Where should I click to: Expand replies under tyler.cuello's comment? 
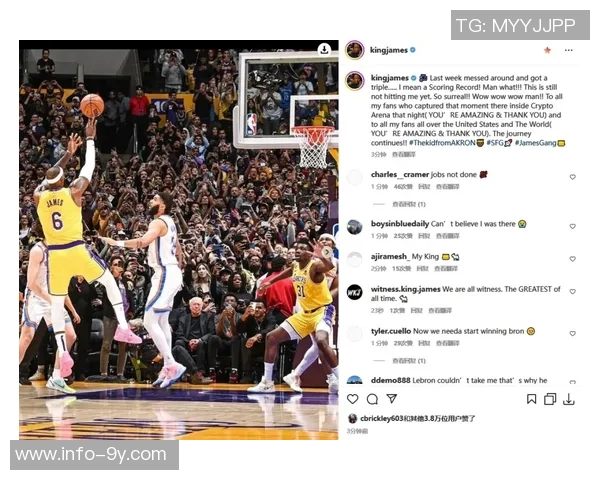[x=409, y=361]
